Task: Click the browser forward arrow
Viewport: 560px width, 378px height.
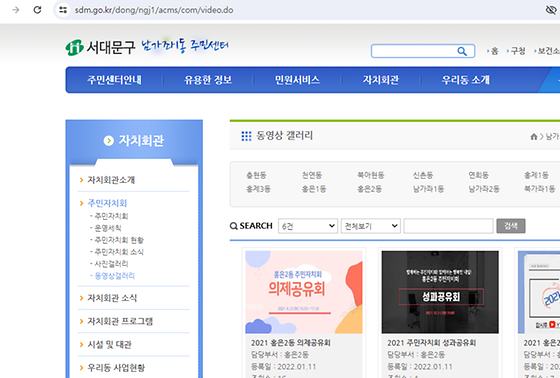Action: point(16,10)
